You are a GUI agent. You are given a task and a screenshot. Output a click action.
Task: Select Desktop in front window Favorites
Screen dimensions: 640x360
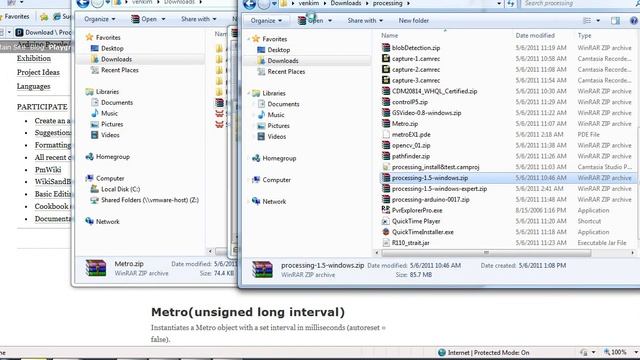pos(279,50)
